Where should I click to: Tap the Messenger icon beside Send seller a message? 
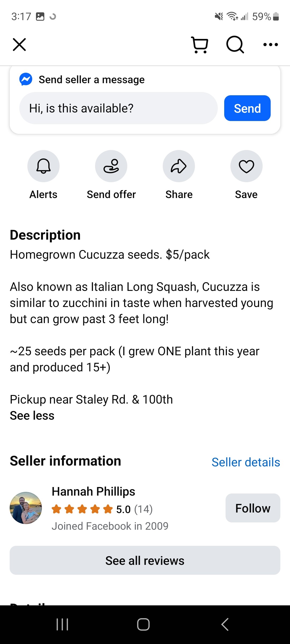[x=26, y=79]
